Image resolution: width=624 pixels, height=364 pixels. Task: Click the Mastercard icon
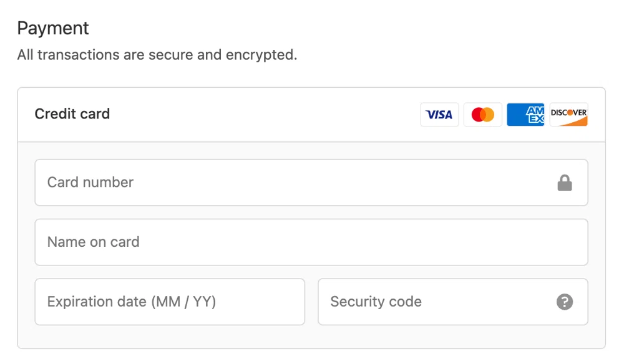tap(482, 114)
